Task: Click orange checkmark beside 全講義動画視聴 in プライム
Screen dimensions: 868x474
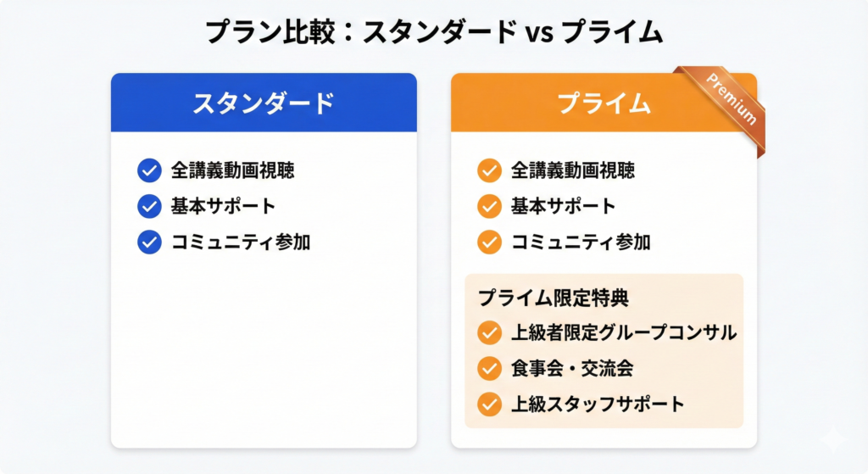Action: point(489,170)
